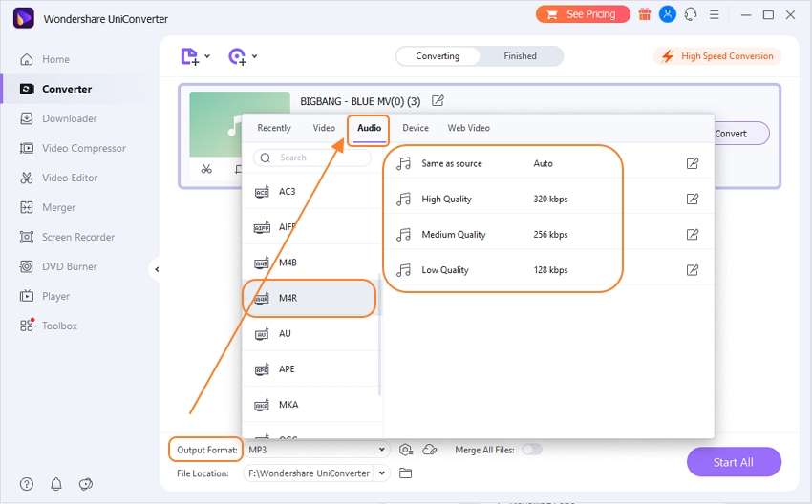Switch to the Recently tab
The image size is (812, 504).
coord(274,128)
